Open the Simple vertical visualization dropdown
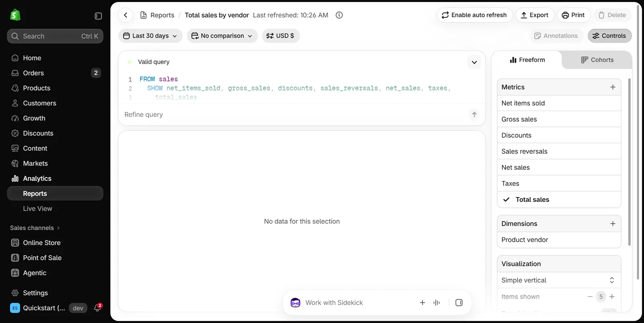644x323 pixels. tap(559, 280)
